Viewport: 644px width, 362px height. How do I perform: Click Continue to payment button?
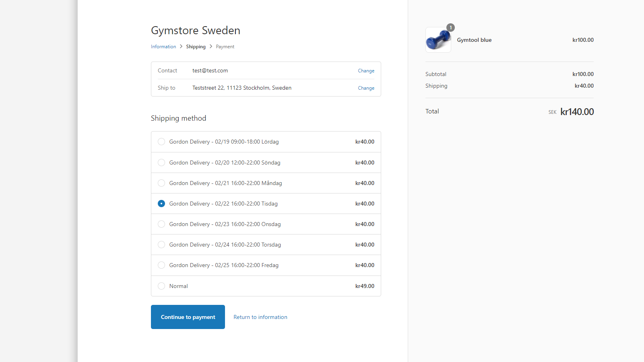(188, 317)
